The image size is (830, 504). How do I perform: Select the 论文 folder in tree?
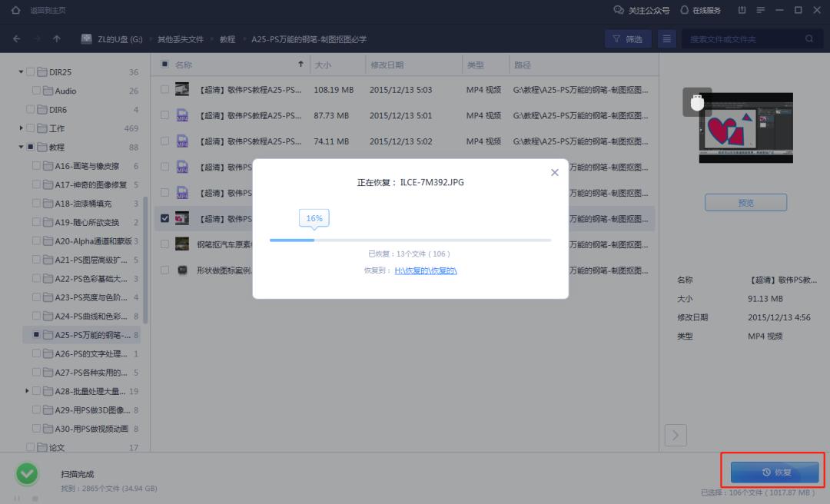[57, 447]
